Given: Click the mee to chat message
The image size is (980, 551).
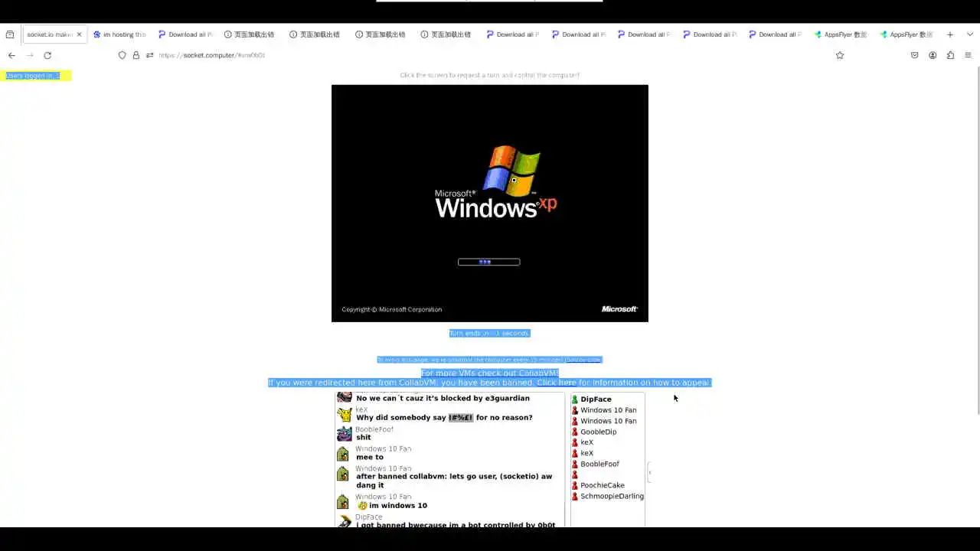Looking at the screenshot, I should click(x=370, y=458).
